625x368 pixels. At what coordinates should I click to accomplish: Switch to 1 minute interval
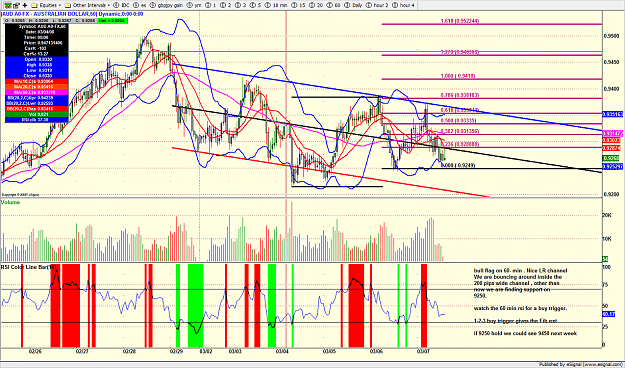tap(211, 5)
